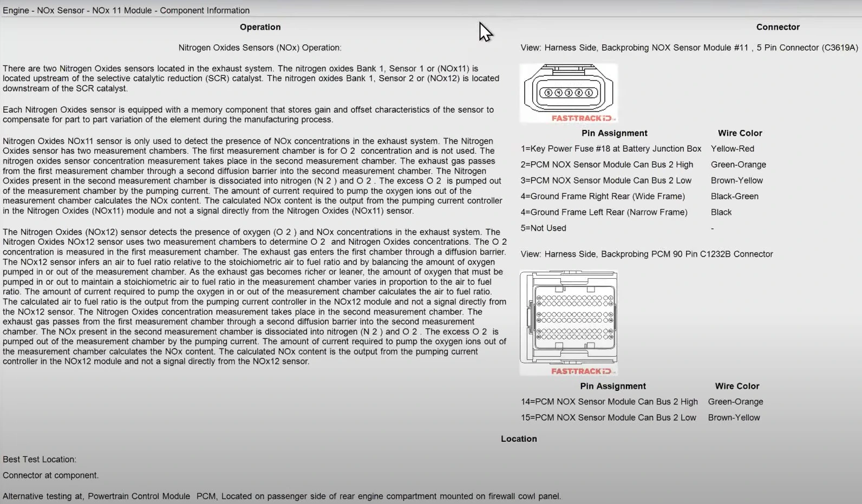Select the Operation section heading

pyautogui.click(x=260, y=27)
